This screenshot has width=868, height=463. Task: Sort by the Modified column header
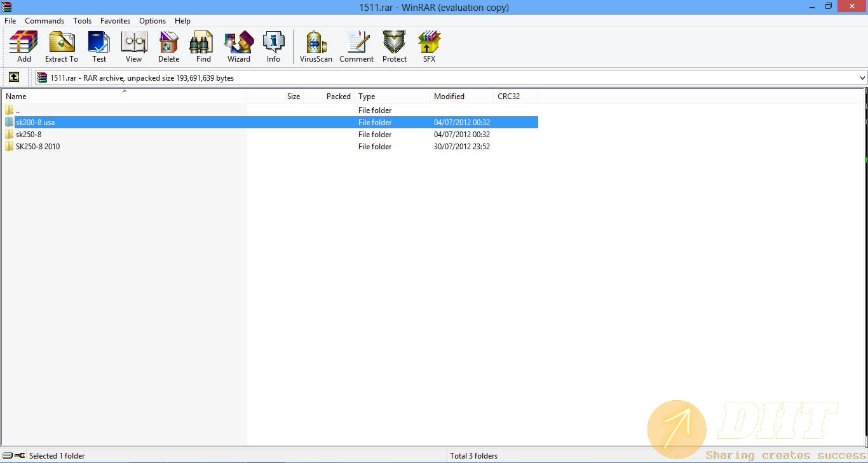pyautogui.click(x=462, y=97)
